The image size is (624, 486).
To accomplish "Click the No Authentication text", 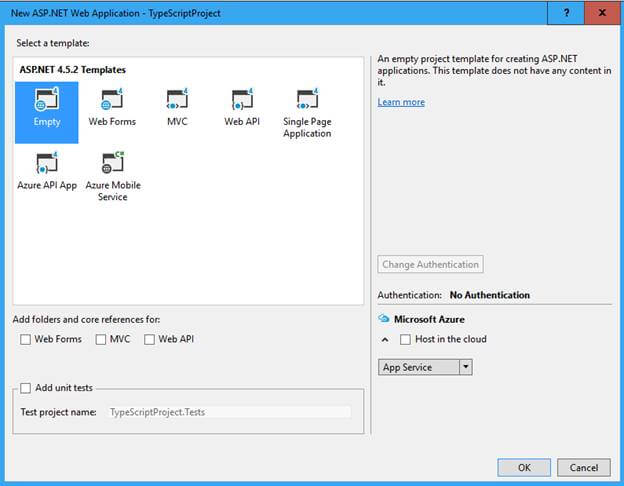I will click(489, 295).
